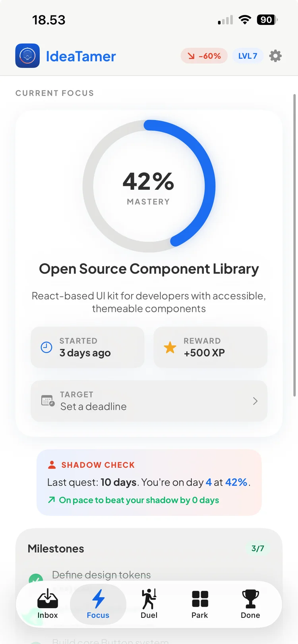This screenshot has width=298, height=644.
Task: Open the -60% trend badge
Action: coord(204,56)
